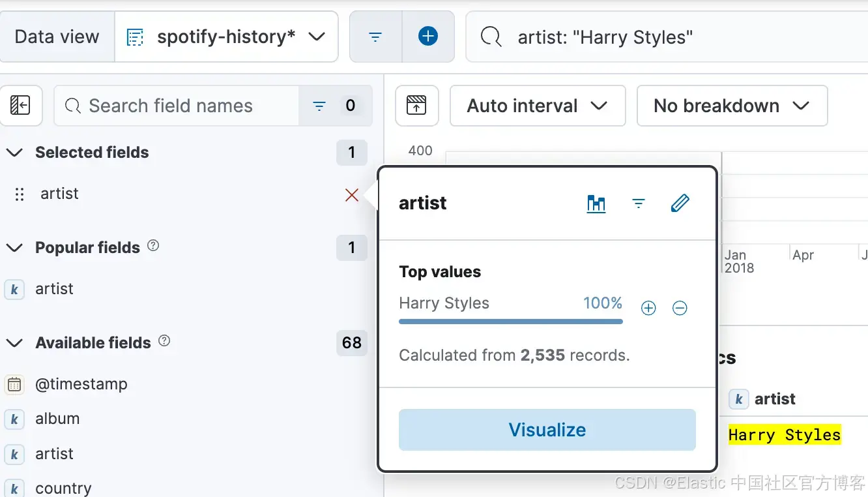This screenshot has width=868, height=497.
Task: Click the edit pencil icon for artist field
Action: 680,203
